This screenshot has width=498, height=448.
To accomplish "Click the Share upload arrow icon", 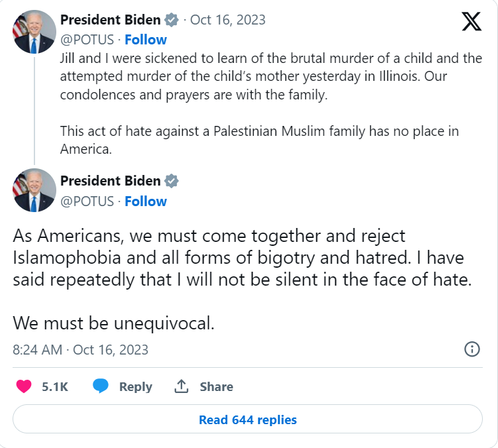I will (181, 387).
